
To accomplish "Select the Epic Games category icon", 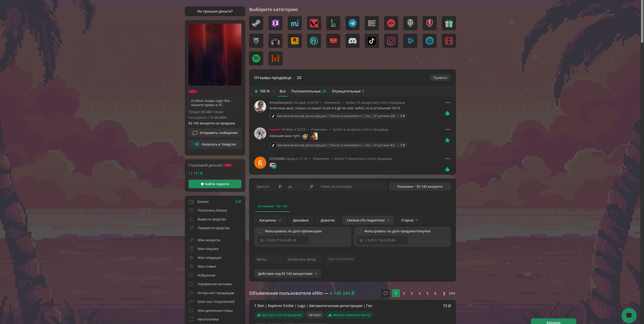I will 256,41.
